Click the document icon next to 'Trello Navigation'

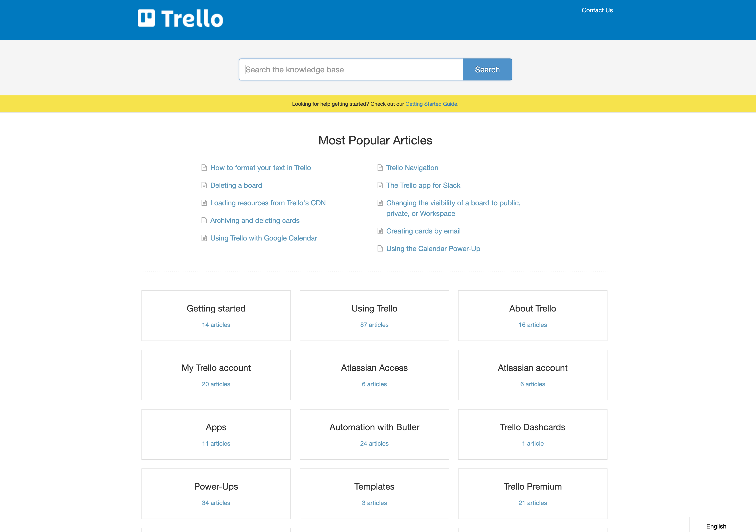point(380,168)
